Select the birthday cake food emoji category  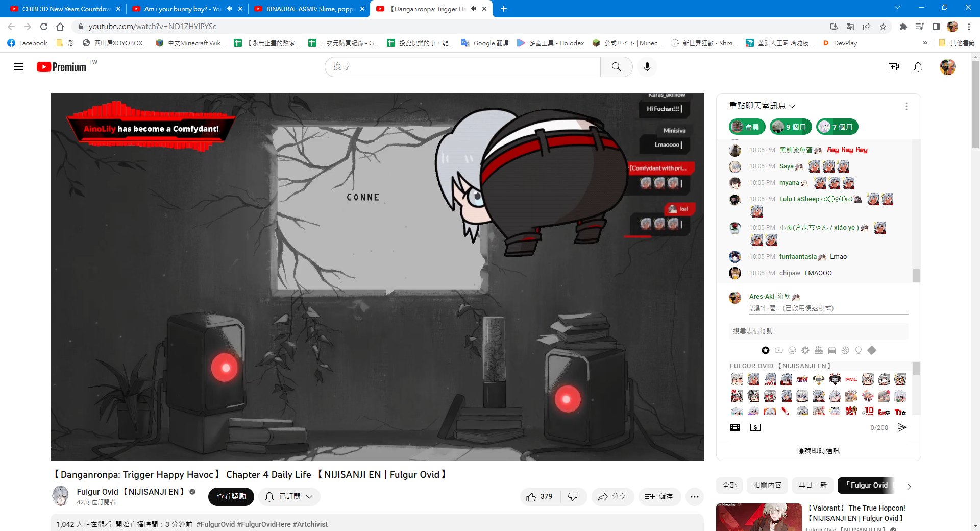coord(818,350)
